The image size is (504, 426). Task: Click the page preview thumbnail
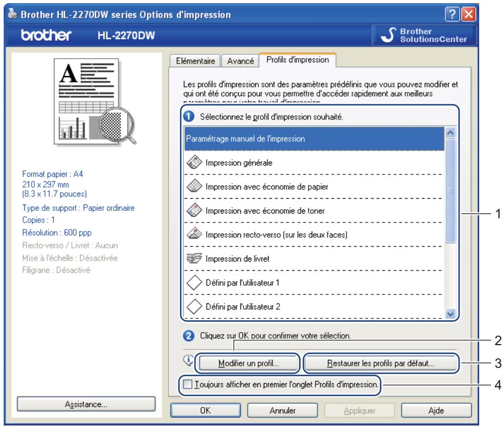coord(96,101)
